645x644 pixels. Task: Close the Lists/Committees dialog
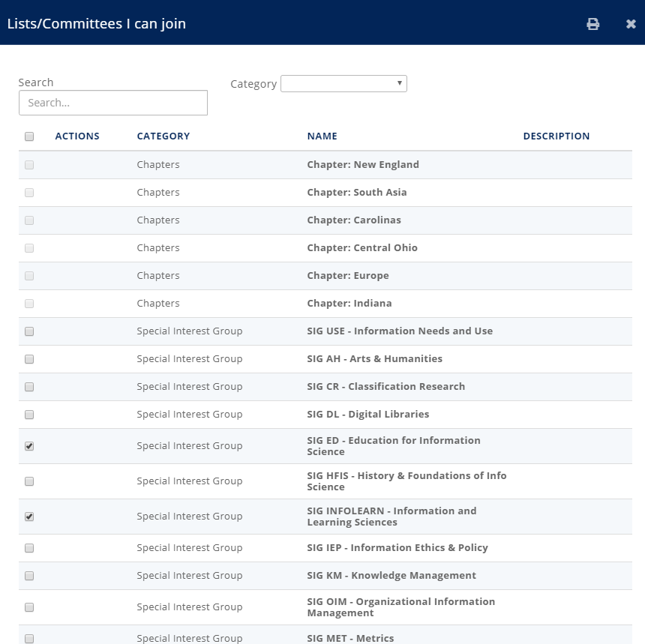tap(631, 24)
